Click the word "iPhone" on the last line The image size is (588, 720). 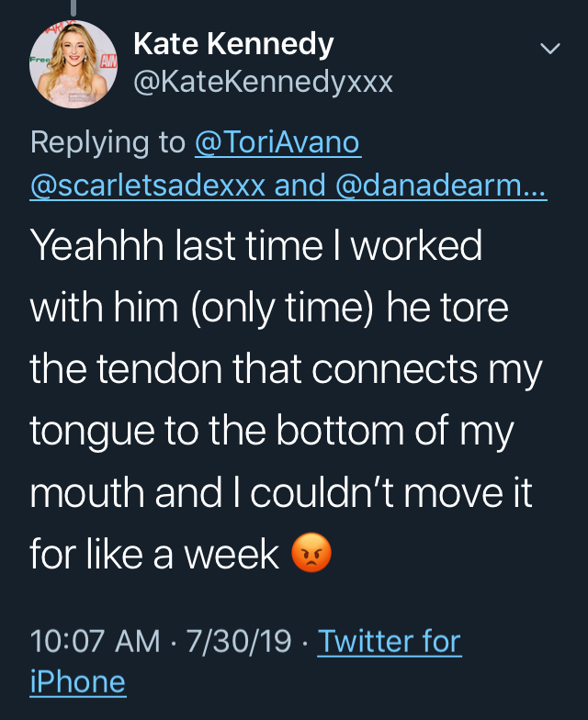coord(77,681)
